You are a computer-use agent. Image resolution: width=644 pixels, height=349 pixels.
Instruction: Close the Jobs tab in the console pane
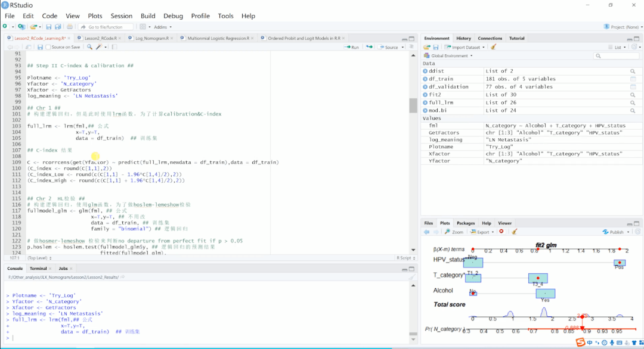pyautogui.click(x=71, y=269)
